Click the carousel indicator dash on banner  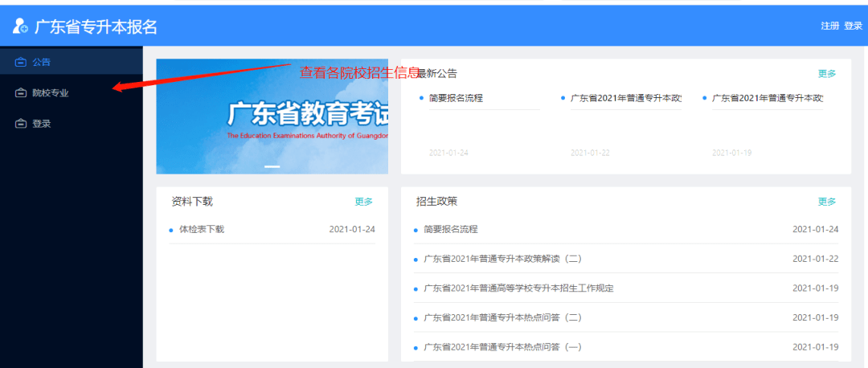pyautogui.click(x=272, y=166)
